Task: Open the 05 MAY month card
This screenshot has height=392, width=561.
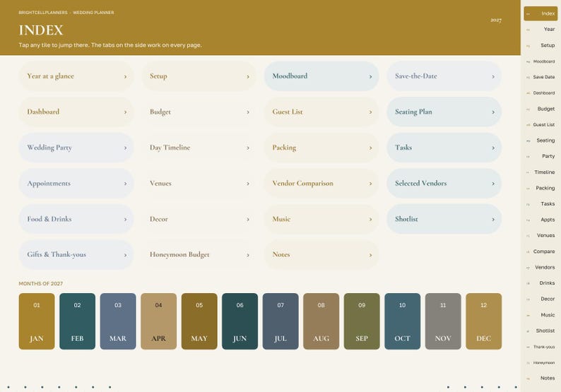Action: tap(199, 321)
